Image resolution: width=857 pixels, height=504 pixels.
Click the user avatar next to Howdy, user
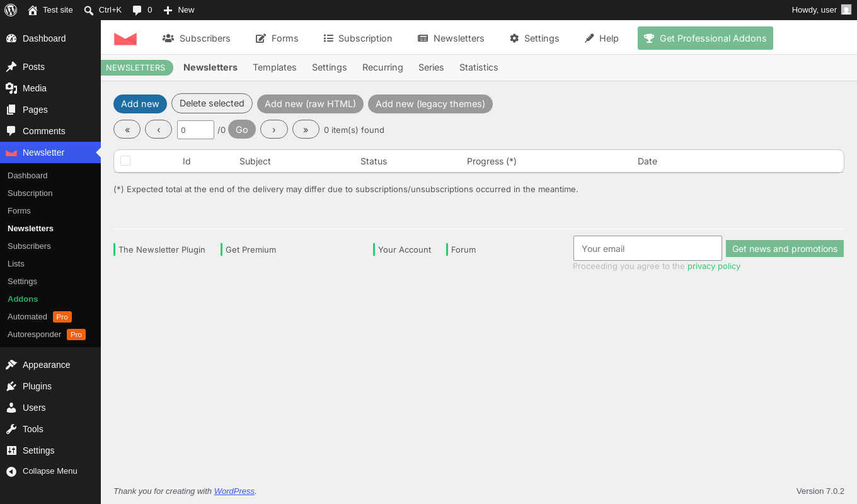(x=846, y=9)
